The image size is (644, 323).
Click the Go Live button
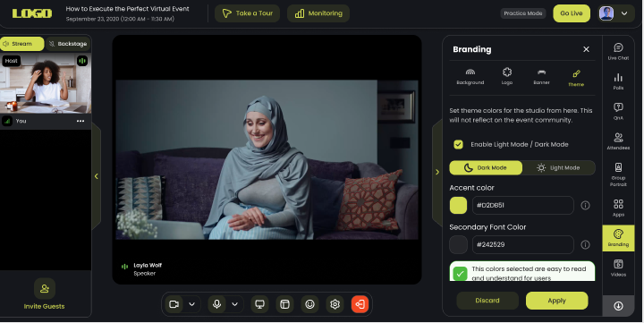572,13
